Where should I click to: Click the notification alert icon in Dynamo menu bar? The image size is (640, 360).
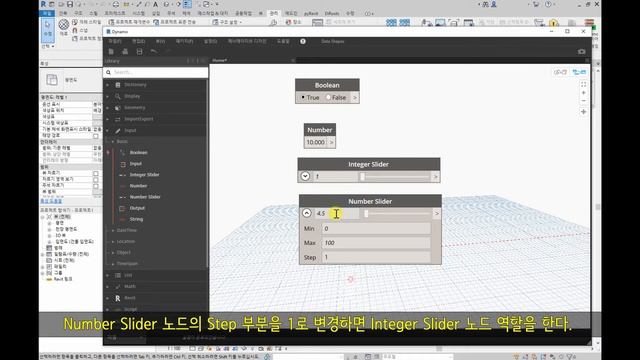[x=303, y=41]
